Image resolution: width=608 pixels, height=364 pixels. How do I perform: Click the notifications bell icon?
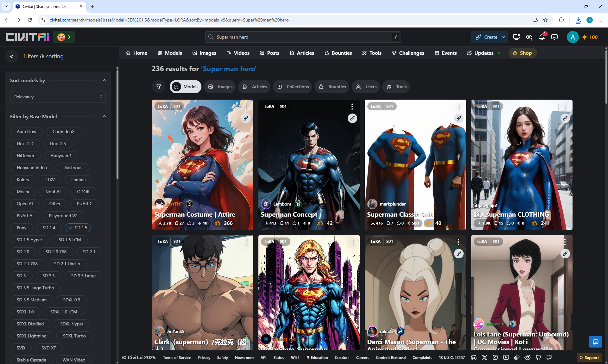(x=541, y=37)
